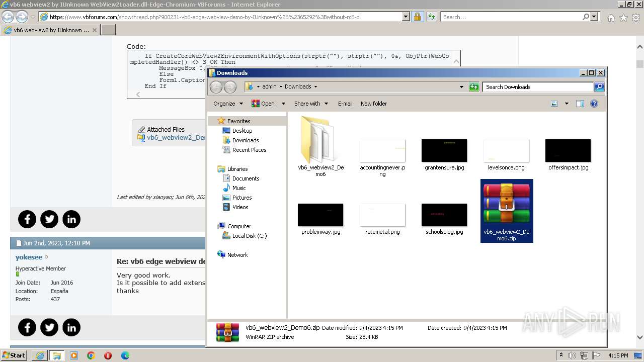Switch to vb6 webview2 by IUnknown tab
The image size is (644, 362).
(x=50, y=30)
